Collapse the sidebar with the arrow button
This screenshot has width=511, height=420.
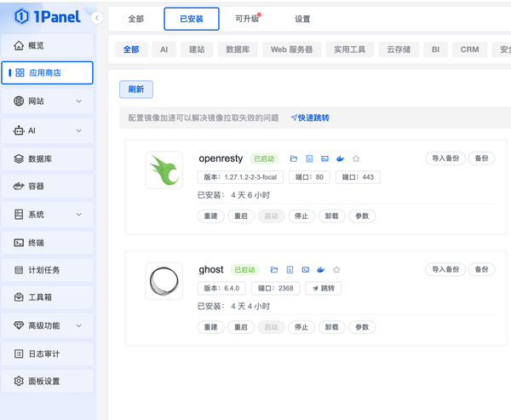(x=97, y=18)
